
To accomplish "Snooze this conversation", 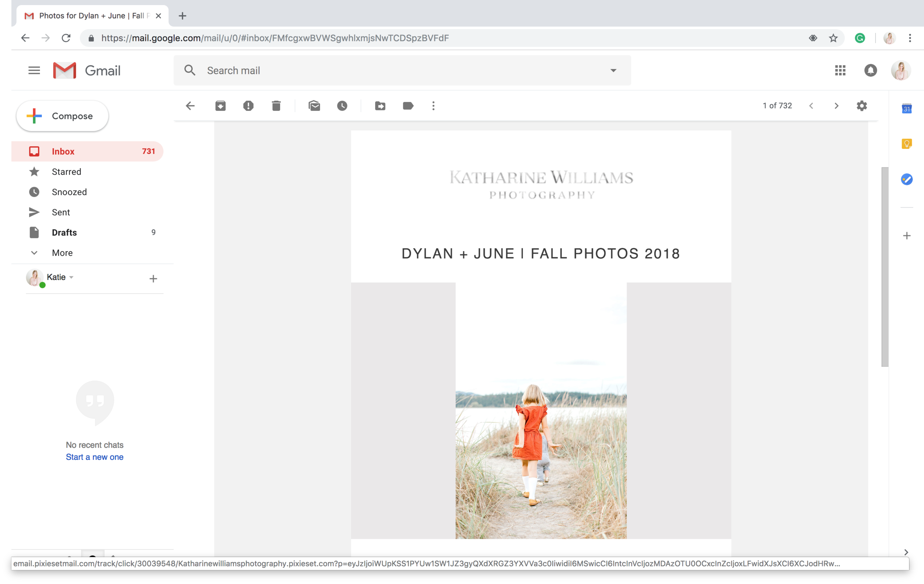I will point(342,106).
